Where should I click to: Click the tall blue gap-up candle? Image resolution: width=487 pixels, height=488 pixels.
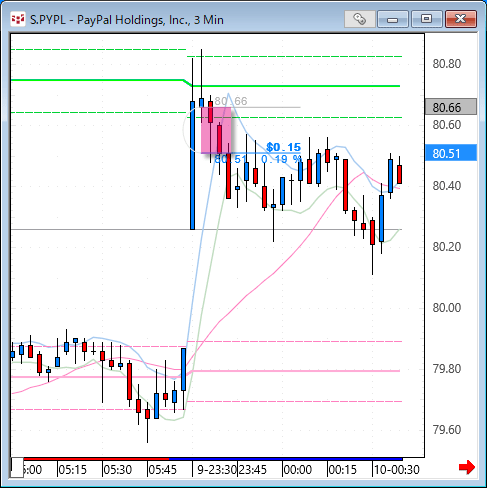(192, 165)
